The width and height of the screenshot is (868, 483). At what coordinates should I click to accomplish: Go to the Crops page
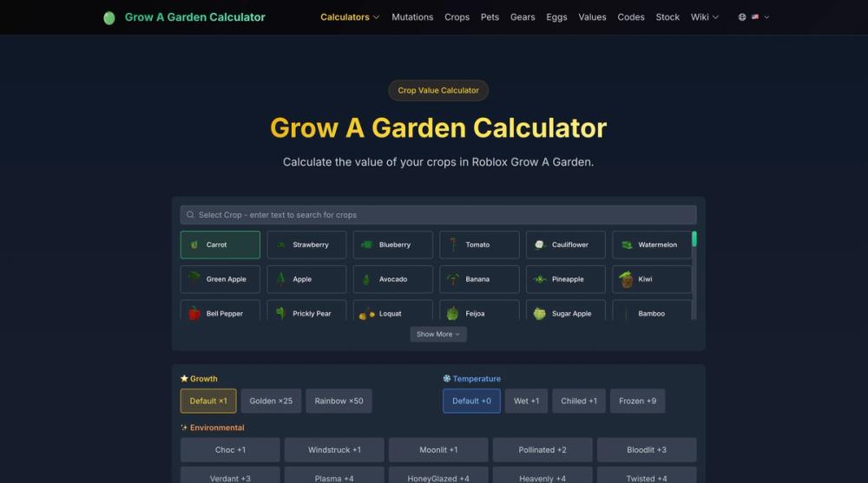[x=457, y=17]
